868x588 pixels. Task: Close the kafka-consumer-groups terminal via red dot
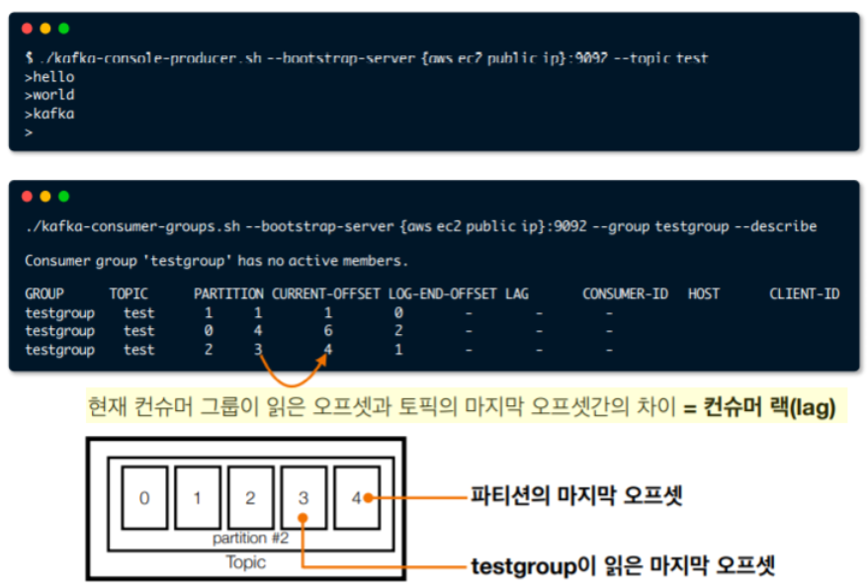point(27,197)
